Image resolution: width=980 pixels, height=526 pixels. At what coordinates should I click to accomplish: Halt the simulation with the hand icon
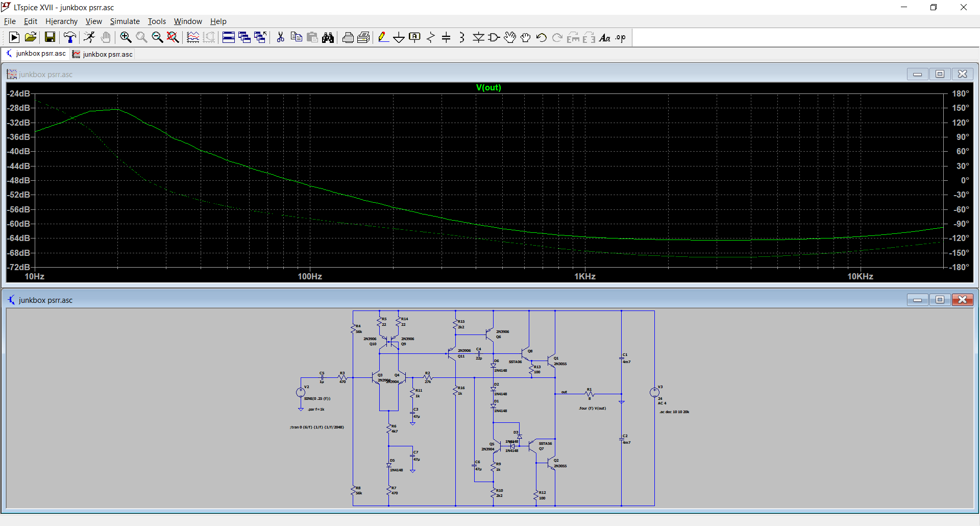106,37
